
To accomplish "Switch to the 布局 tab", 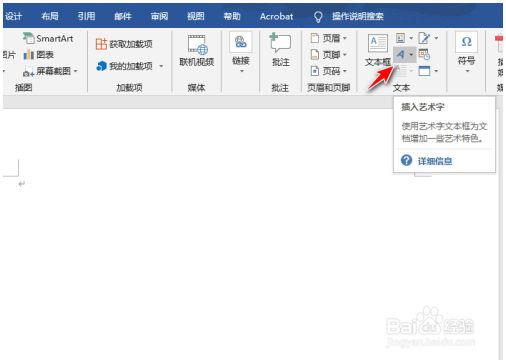I will tap(50, 16).
